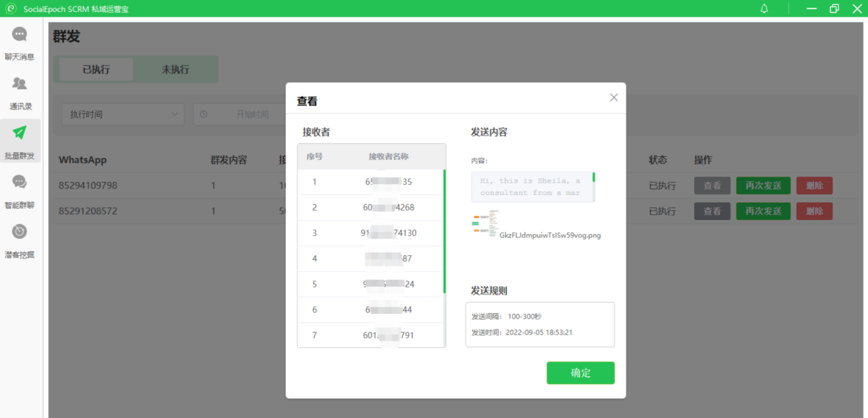This screenshot has width=868, height=418.
Task: Open the GkzFLJdmpuiwTsISw59vog.png image thumbnail
Action: (485, 224)
